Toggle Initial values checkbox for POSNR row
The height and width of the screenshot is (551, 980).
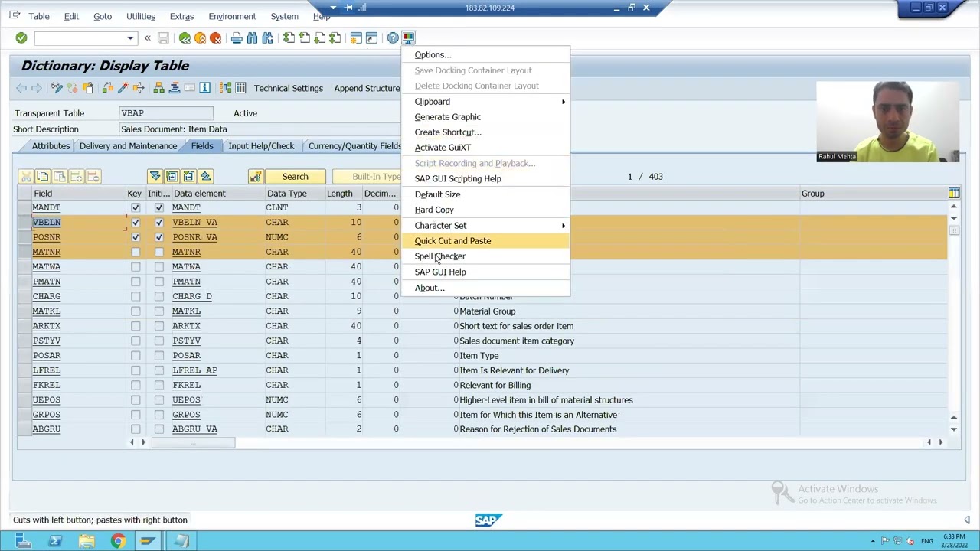pyautogui.click(x=158, y=237)
